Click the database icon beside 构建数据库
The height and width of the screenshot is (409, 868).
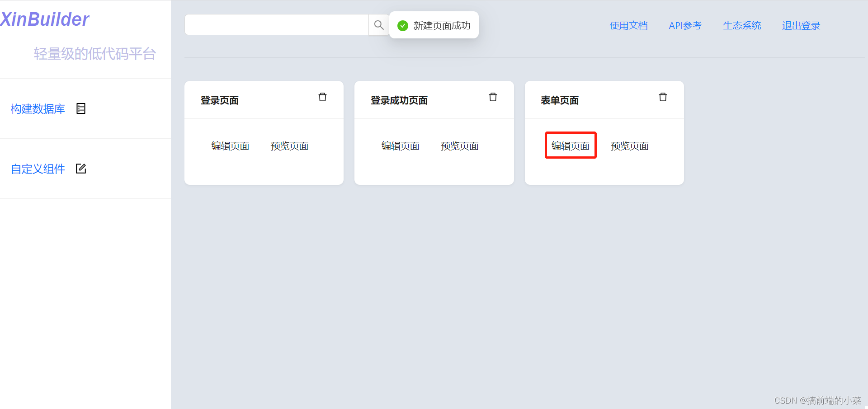point(81,108)
